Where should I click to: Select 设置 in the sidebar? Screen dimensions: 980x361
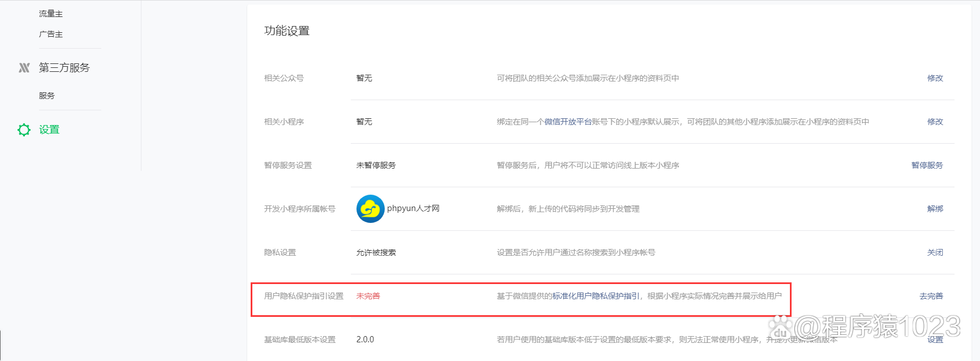click(49, 130)
